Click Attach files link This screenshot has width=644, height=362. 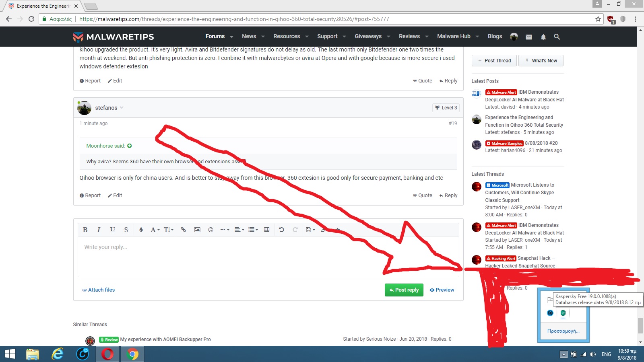98,290
